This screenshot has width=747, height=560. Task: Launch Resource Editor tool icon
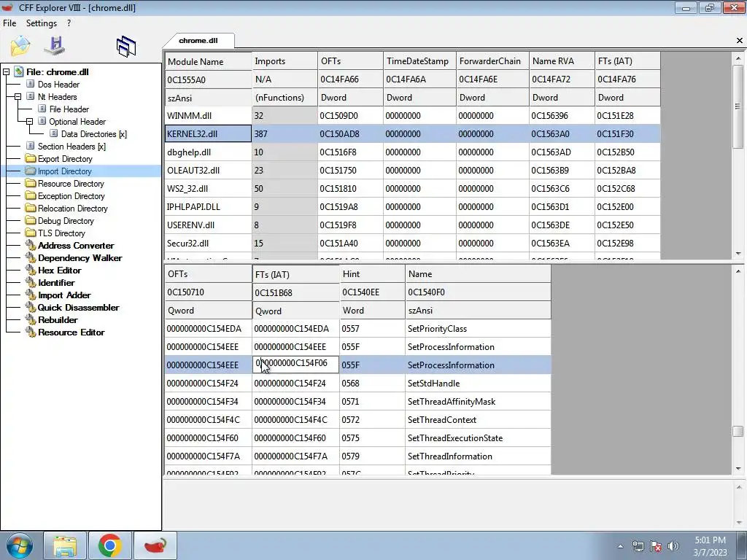[31, 332]
